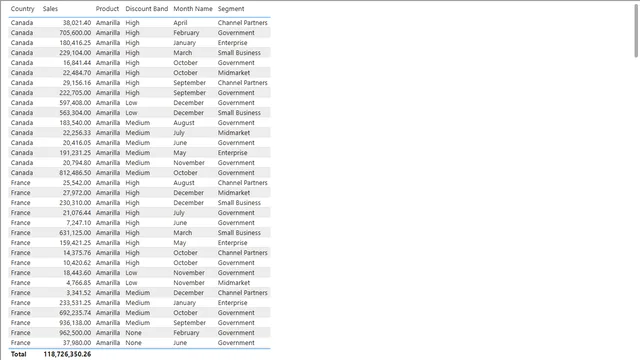The width and height of the screenshot is (640, 360).
Task: Highlight the 3,341.52 sales cell
Action: point(78,293)
